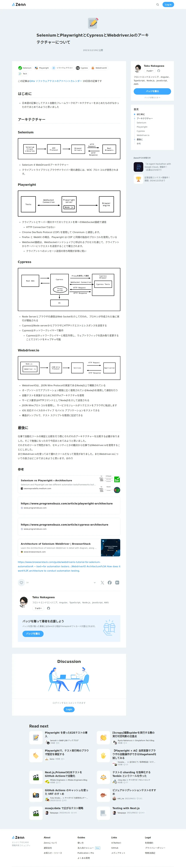
Task: Jump to Selenium in the table of contents
Action: 141,123
